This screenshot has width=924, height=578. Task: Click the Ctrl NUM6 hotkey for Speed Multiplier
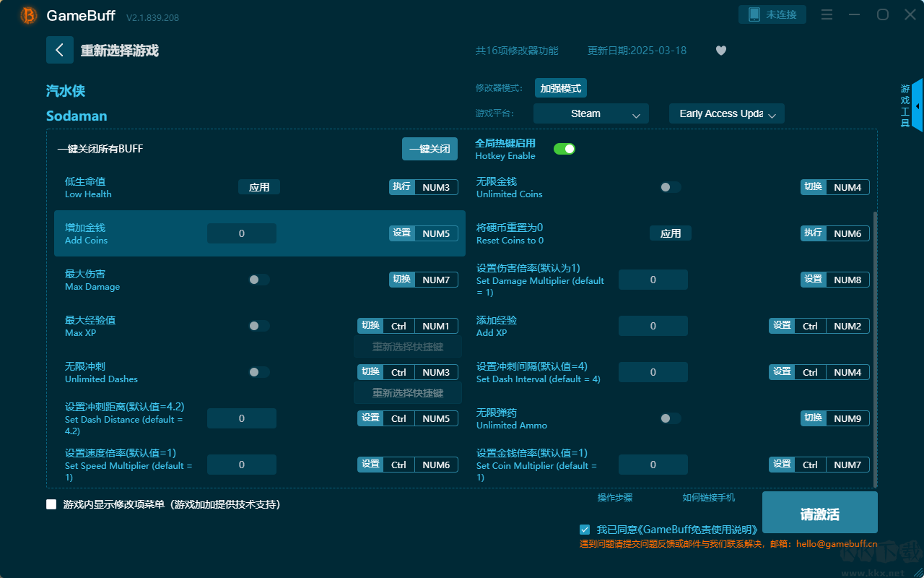(x=420, y=465)
